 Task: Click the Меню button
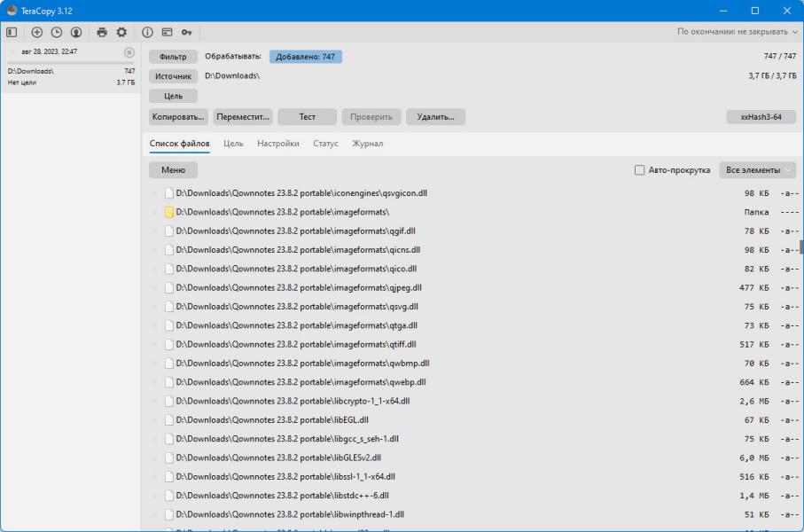coord(174,170)
